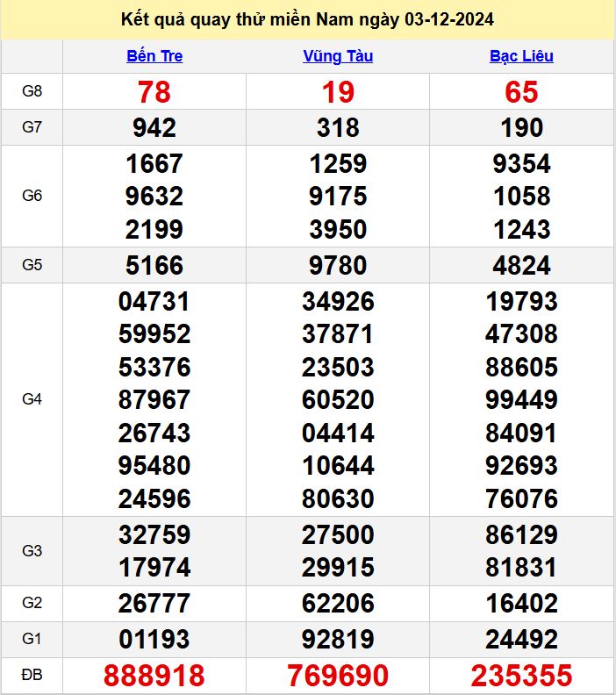
Task: Click G7 number 942
Action: click(x=154, y=128)
